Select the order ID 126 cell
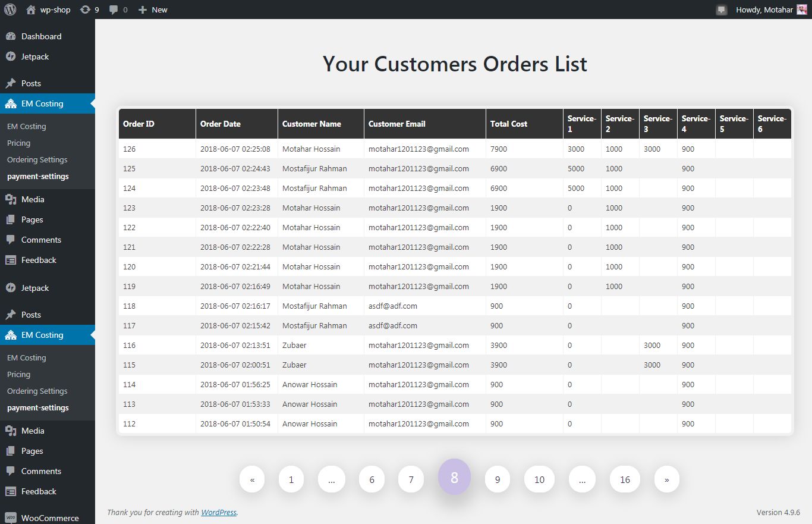This screenshot has width=812, height=524. [x=130, y=149]
